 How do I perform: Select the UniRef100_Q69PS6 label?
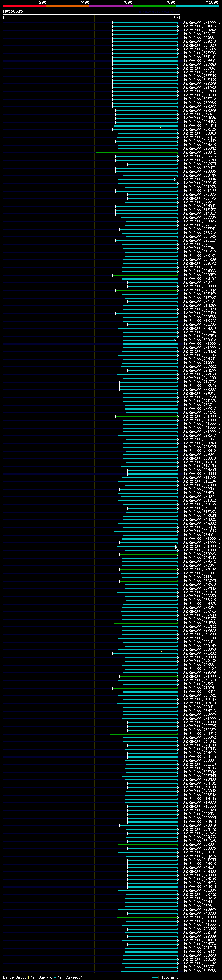[199, 103]
